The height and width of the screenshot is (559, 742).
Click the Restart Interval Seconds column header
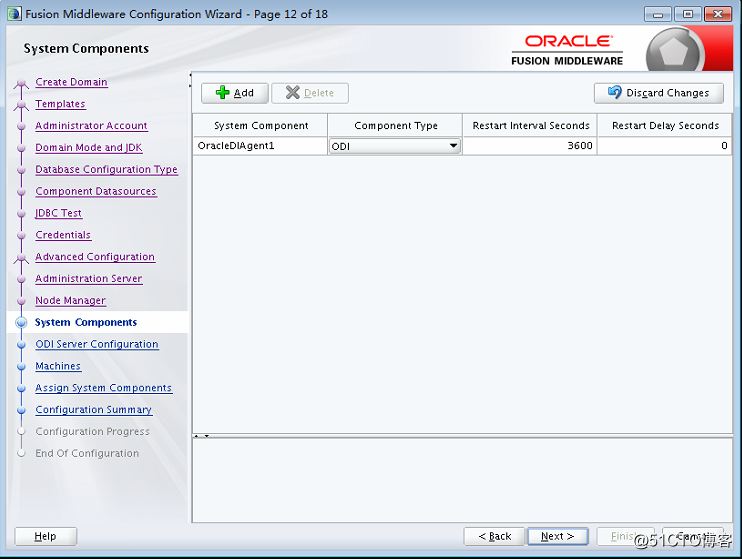coord(530,125)
